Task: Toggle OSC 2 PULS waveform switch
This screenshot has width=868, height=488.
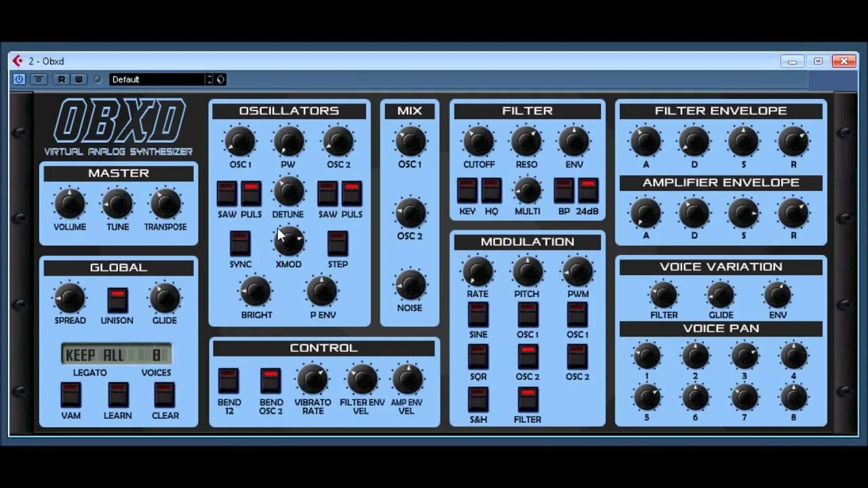Action: [352, 194]
